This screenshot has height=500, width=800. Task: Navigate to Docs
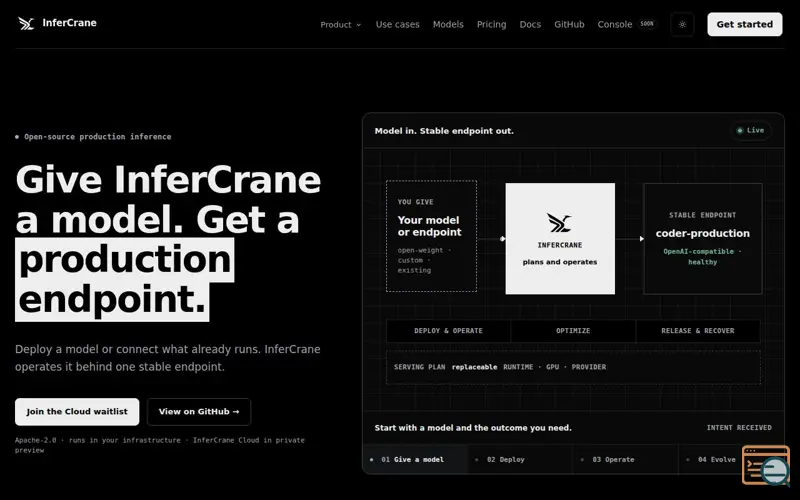530,24
